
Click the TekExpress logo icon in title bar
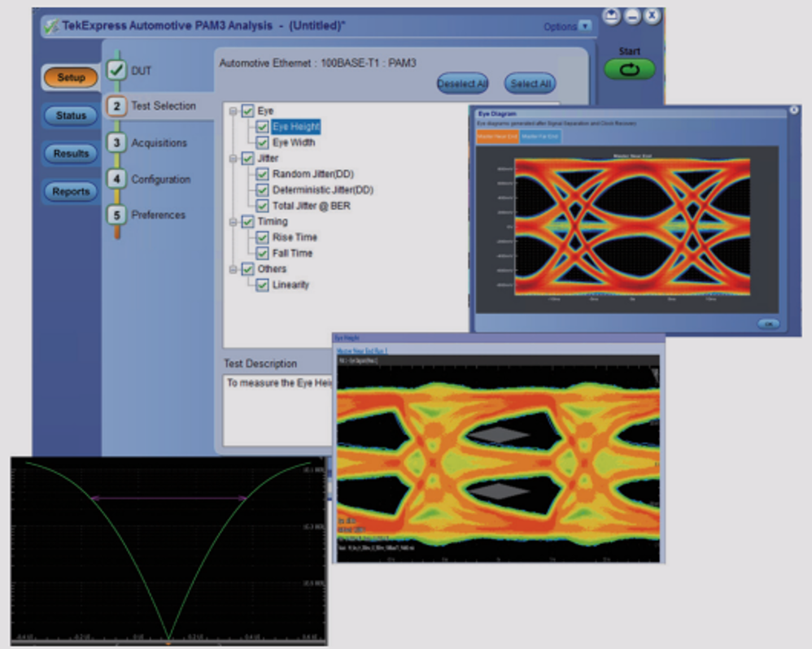coord(51,26)
